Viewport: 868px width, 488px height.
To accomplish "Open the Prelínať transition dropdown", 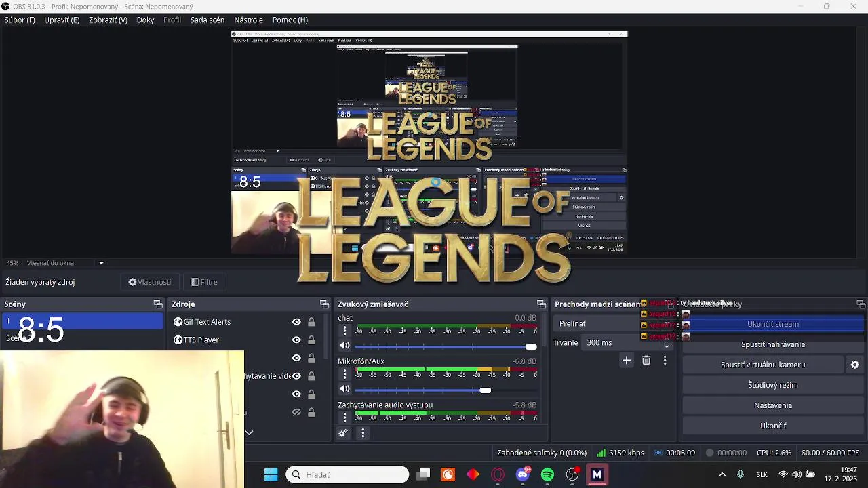I will click(x=614, y=324).
